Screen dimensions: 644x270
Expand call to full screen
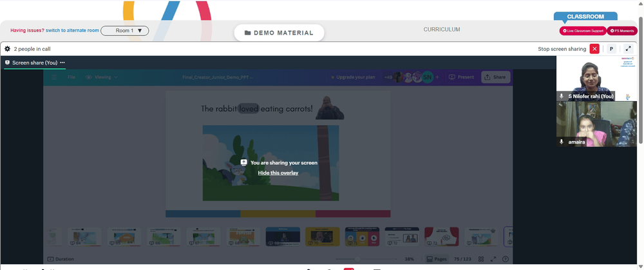click(x=628, y=49)
